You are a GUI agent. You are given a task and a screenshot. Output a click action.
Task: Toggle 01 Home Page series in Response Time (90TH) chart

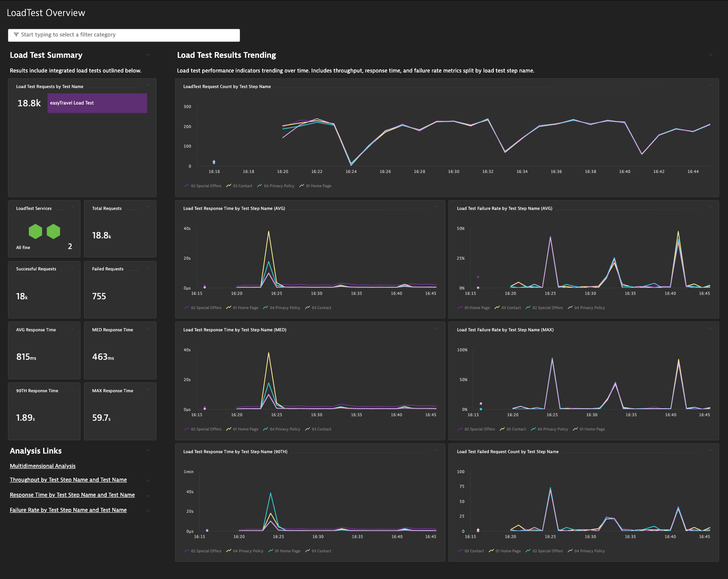284,551
